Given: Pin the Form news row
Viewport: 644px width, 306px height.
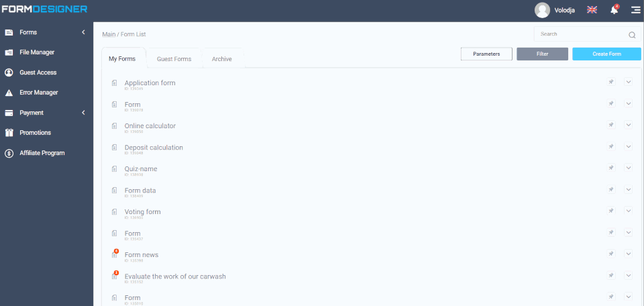Looking at the screenshot, I should pos(611,254).
